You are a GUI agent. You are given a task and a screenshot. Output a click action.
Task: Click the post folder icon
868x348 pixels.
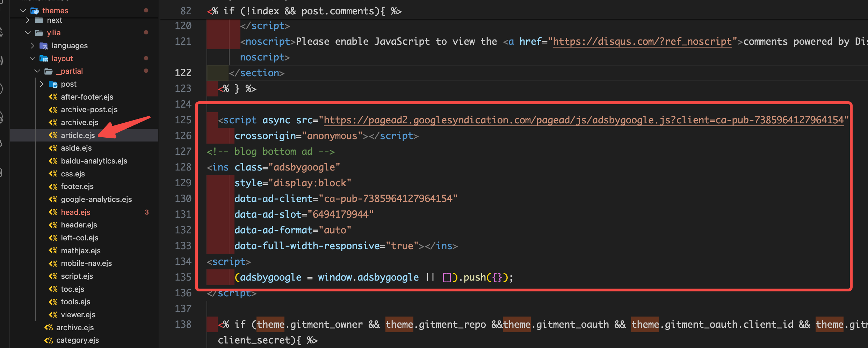[x=53, y=84]
